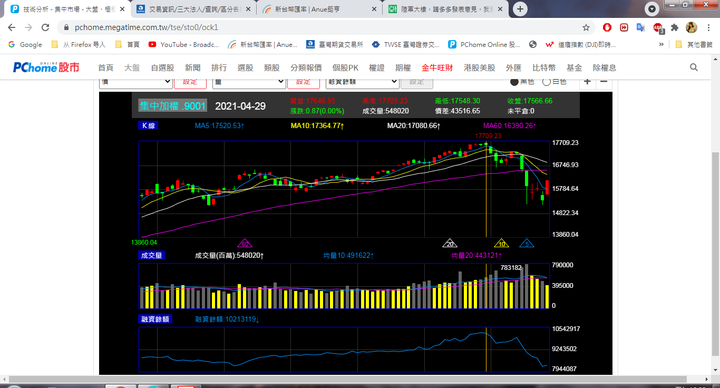This screenshot has width=720, height=388.
Task: Go forward in browser history
Action: click(28, 28)
